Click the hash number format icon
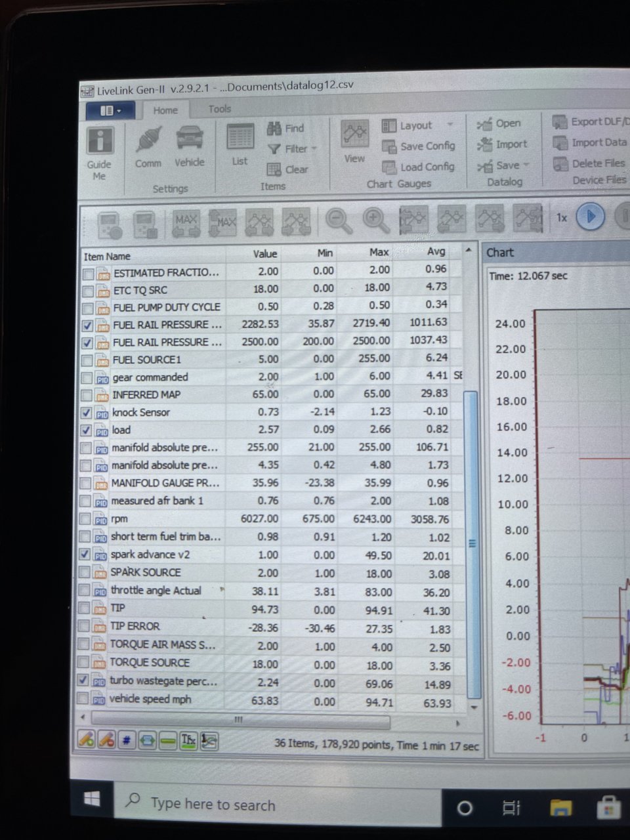Image resolution: width=630 pixels, height=840 pixels. 127,741
